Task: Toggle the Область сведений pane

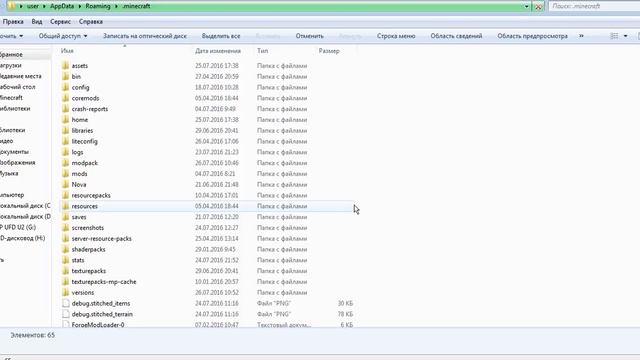Action: coord(456,36)
